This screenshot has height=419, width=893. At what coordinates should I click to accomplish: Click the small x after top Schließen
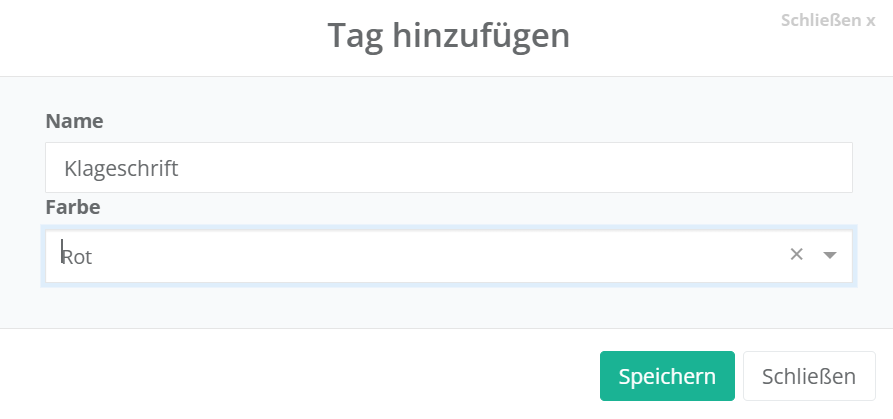tap(870, 21)
